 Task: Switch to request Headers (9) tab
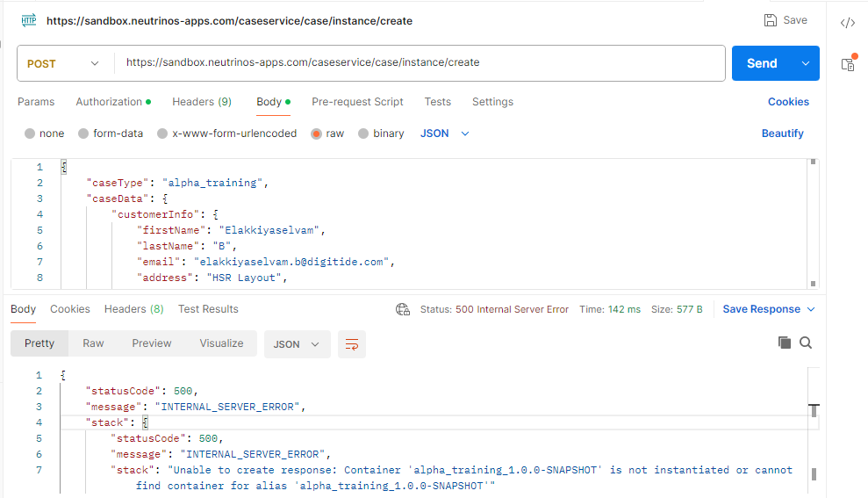[x=202, y=102]
